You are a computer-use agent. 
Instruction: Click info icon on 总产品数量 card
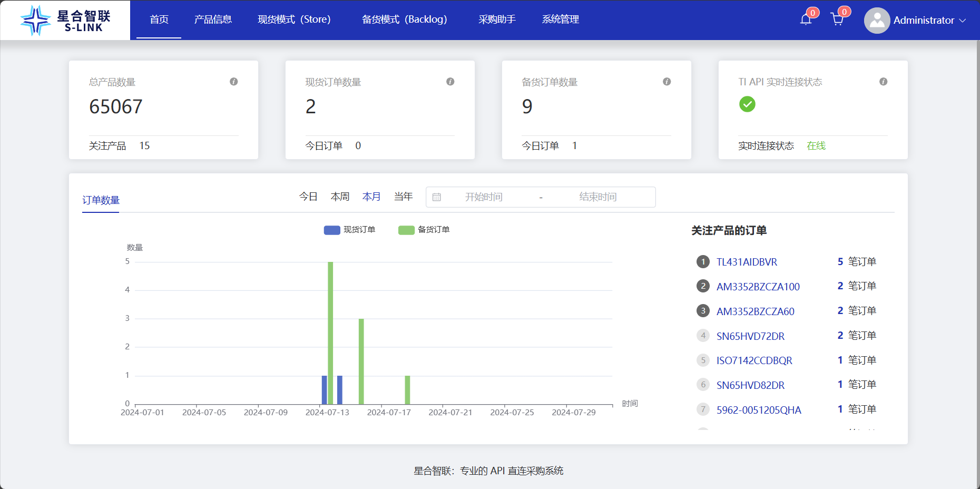234,82
